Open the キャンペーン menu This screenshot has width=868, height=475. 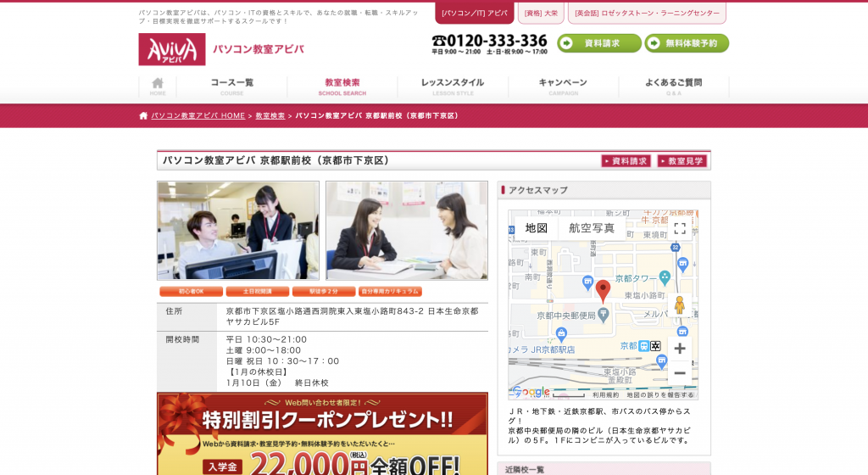563,86
